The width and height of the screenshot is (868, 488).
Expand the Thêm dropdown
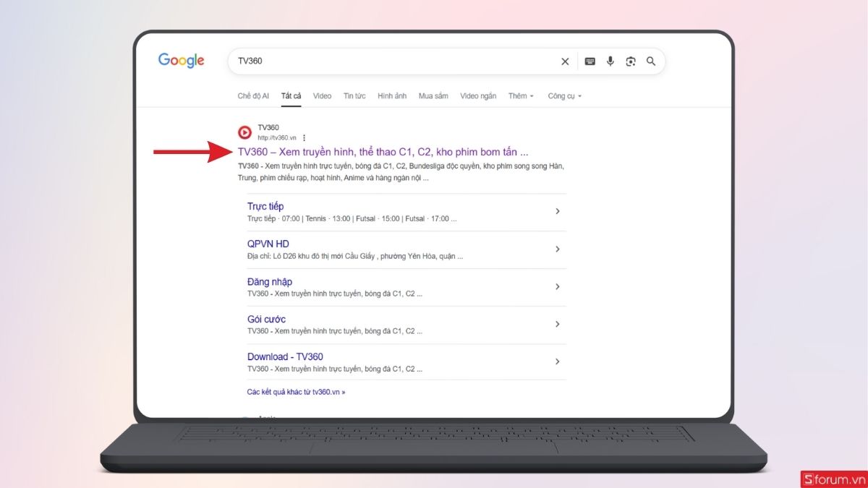pos(521,96)
